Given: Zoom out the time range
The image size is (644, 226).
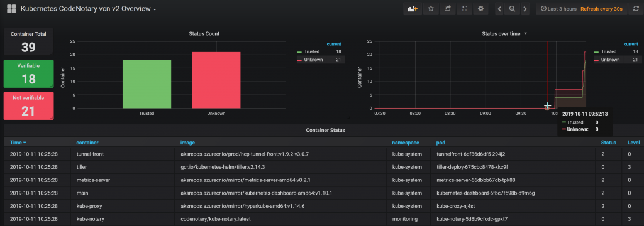Looking at the screenshot, I should [x=512, y=9].
